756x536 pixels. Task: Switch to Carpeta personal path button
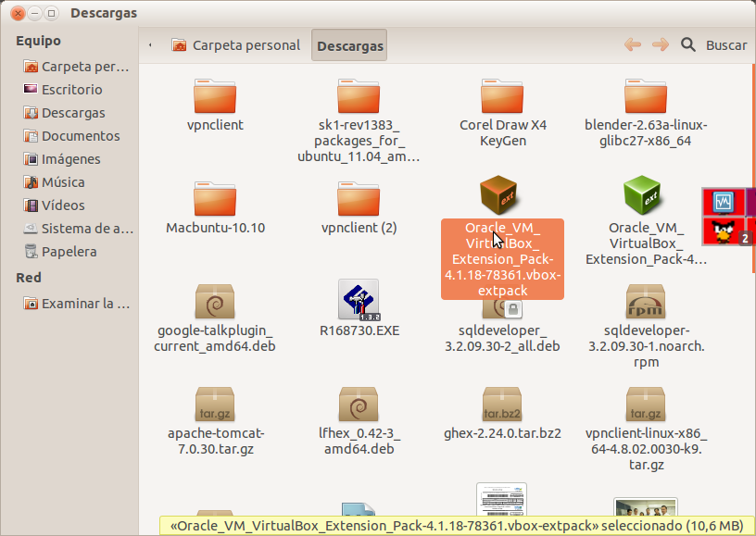[235, 44]
